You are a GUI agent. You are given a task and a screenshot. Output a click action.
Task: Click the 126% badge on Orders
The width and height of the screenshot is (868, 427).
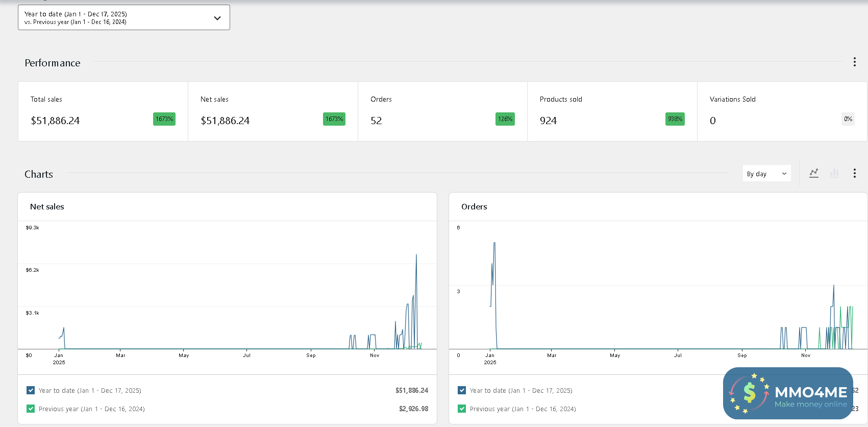coord(505,119)
